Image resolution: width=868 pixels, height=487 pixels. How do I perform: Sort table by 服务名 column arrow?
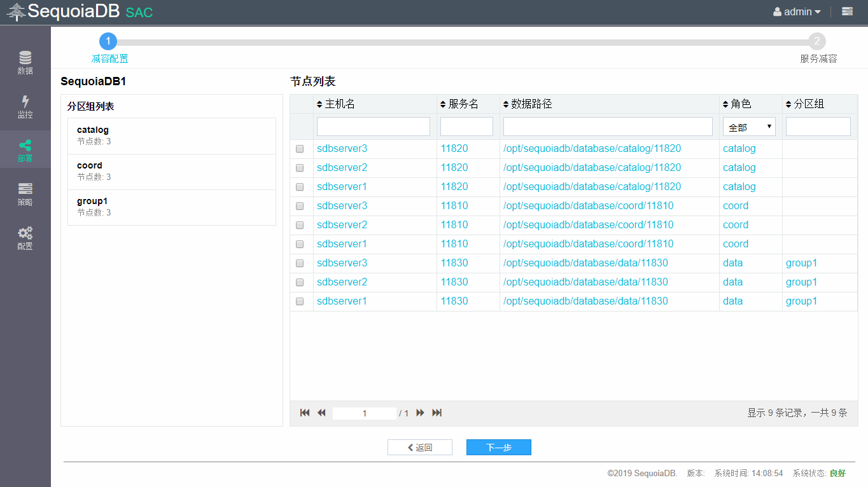[x=443, y=104]
